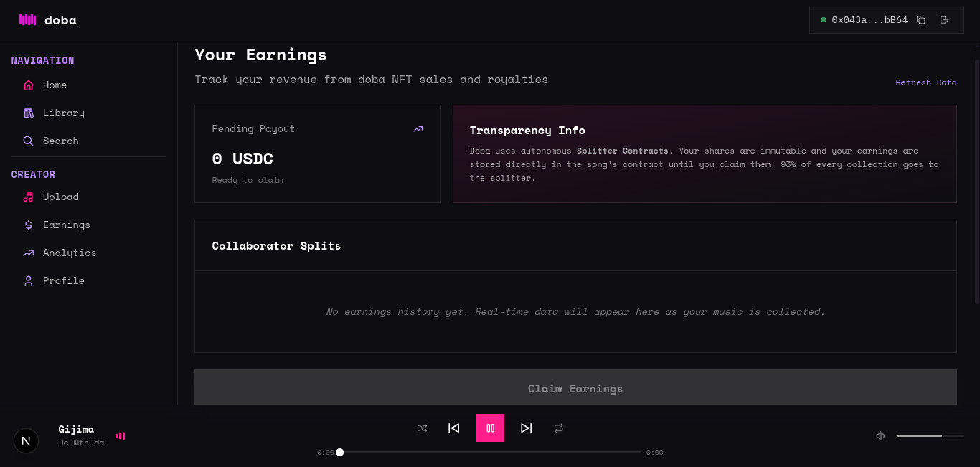
Task: Skip to the next track
Action: point(527,428)
